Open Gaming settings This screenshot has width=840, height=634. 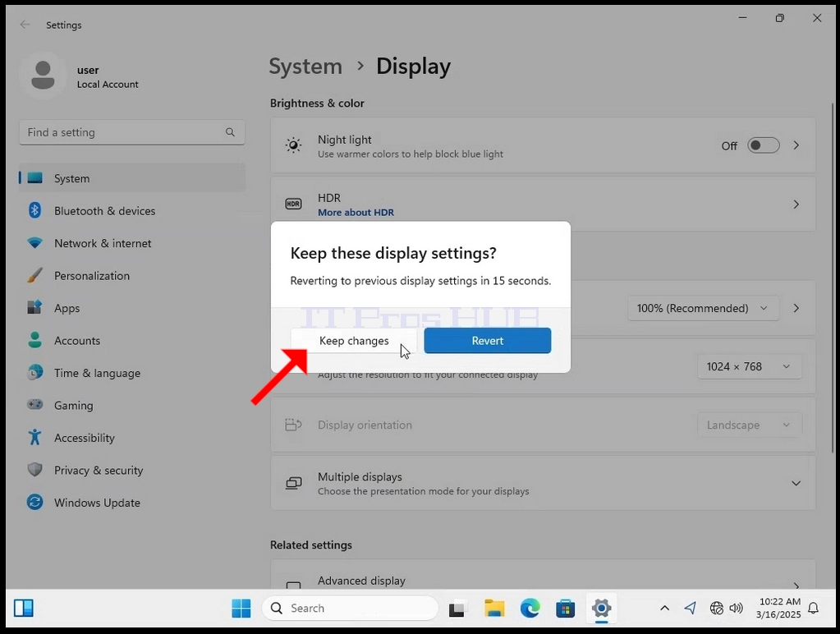131,405
